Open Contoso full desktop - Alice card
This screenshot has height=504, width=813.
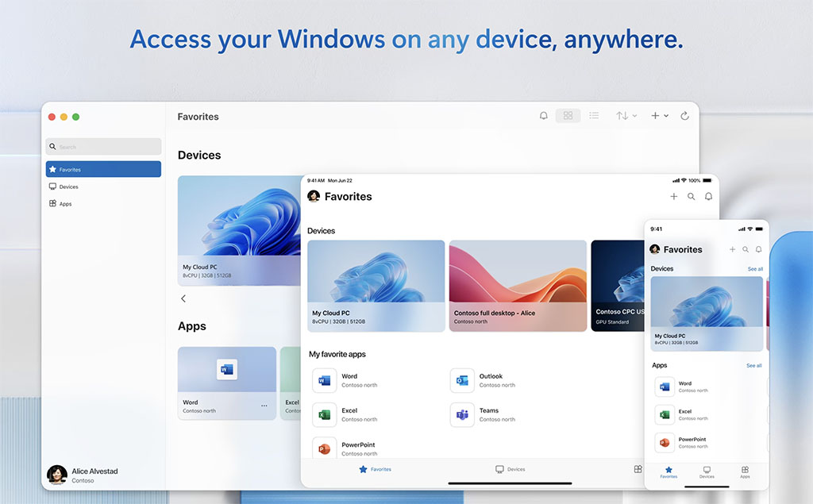pos(518,286)
